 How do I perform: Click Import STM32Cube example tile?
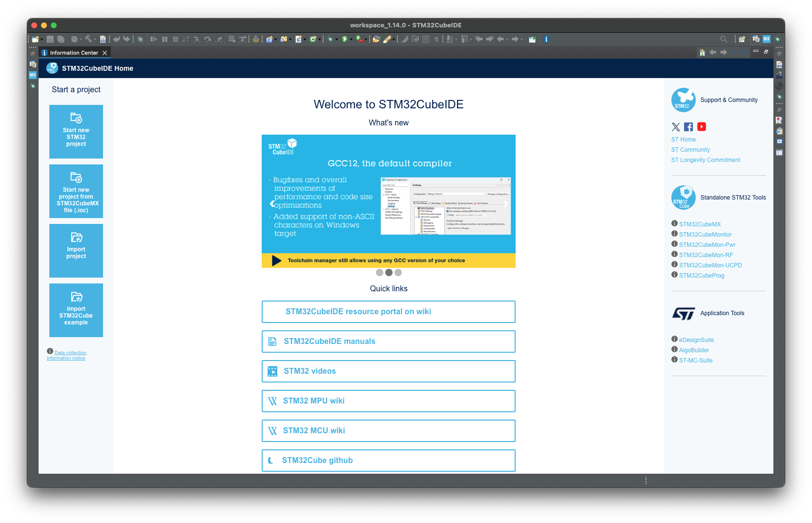click(x=76, y=310)
